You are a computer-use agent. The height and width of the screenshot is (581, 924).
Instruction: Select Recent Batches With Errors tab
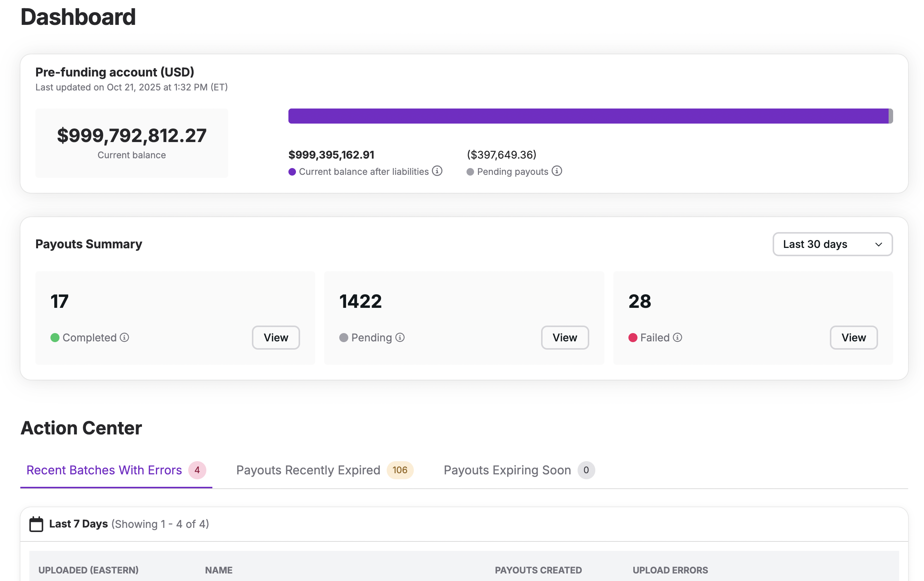(116, 470)
